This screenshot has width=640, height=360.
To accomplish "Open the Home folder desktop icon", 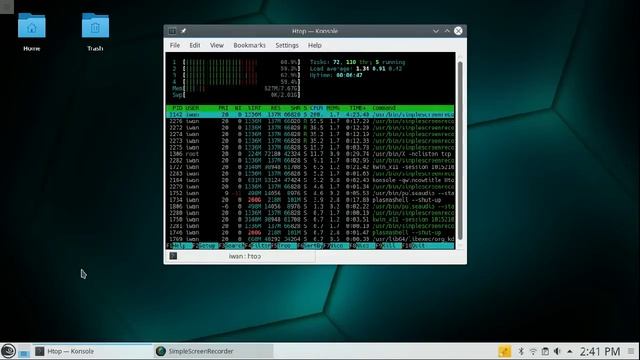I will pos(32,32).
